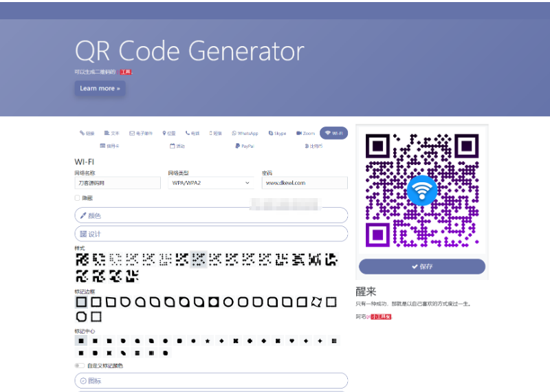Choose the PayPal QR type

pos(244,146)
